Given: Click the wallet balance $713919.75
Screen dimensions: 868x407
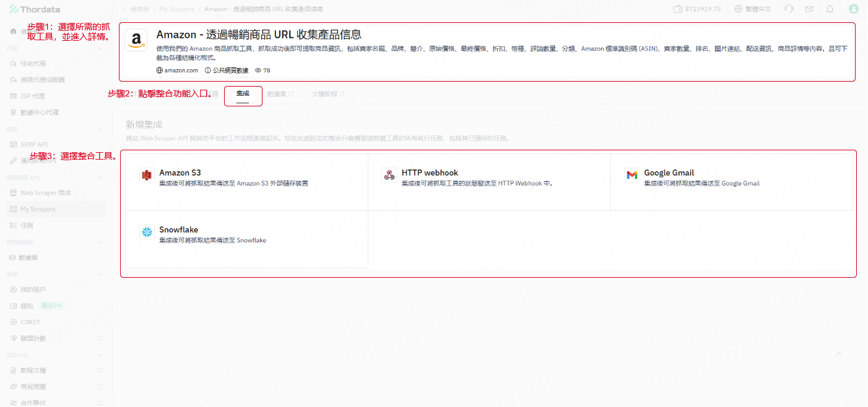Looking at the screenshot, I should click(698, 9).
